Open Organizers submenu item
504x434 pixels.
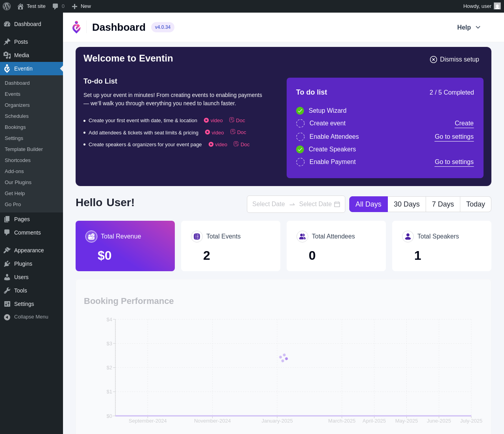17,105
